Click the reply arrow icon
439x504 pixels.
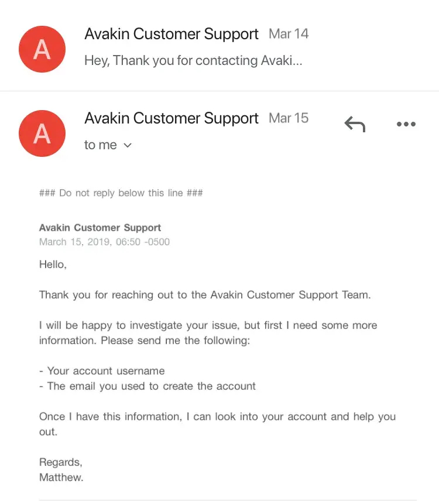point(355,124)
